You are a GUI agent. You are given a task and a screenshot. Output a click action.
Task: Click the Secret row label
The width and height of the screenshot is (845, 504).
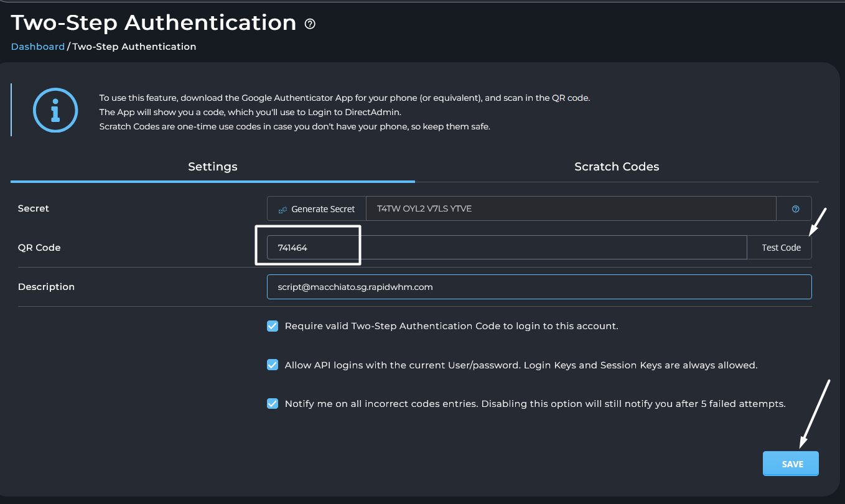[34, 208]
